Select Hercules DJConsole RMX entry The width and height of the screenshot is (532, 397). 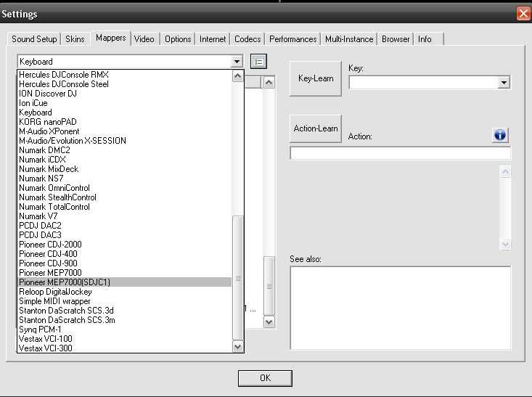click(64, 75)
